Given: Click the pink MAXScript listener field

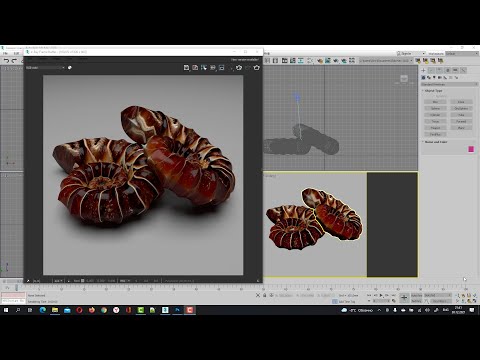Looking at the screenshot, I should 13,295.
